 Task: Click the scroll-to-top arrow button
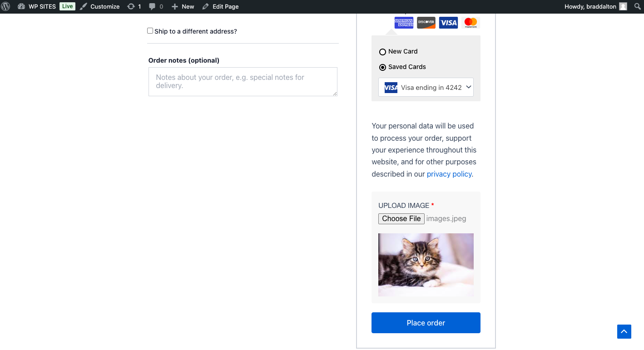[x=624, y=331]
